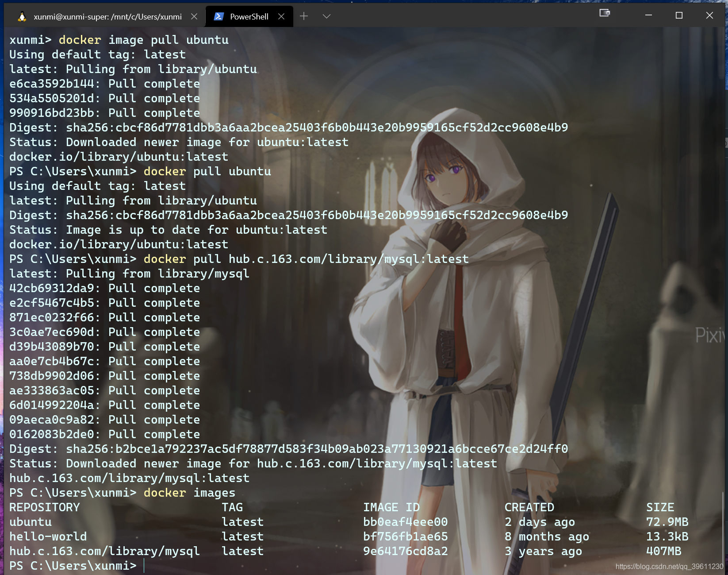Click layer 'e2cf5467c4b5: Pull complete'
This screenshot has width=728, height=575.
click(x=104, y=303)
